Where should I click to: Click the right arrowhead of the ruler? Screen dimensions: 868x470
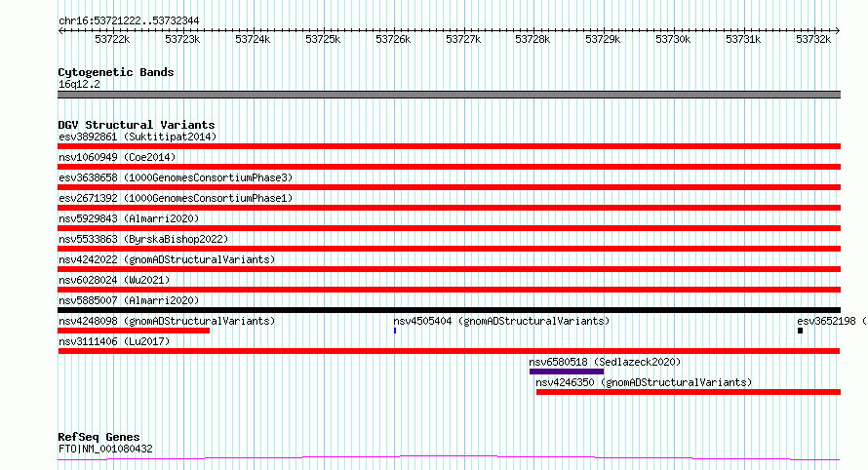[x=838, y=30]
